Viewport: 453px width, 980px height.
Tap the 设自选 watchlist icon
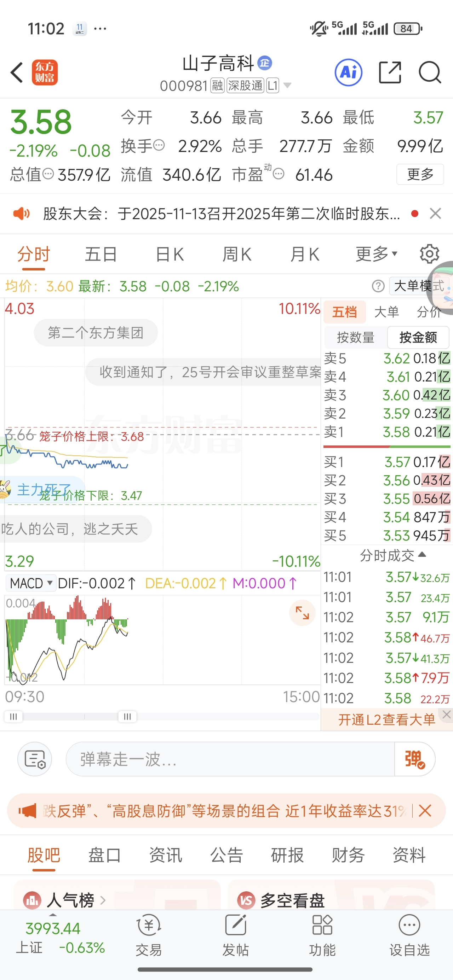[409, 935]
